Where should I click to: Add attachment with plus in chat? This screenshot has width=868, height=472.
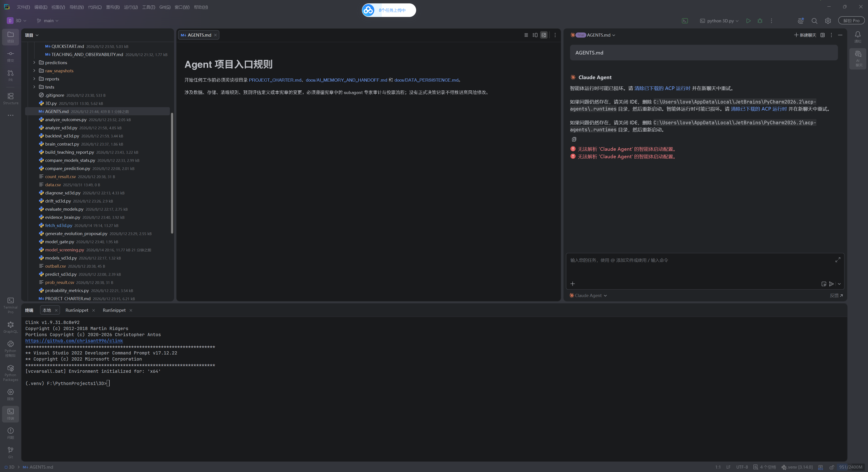pyautogui.click(x=573, y=284)
